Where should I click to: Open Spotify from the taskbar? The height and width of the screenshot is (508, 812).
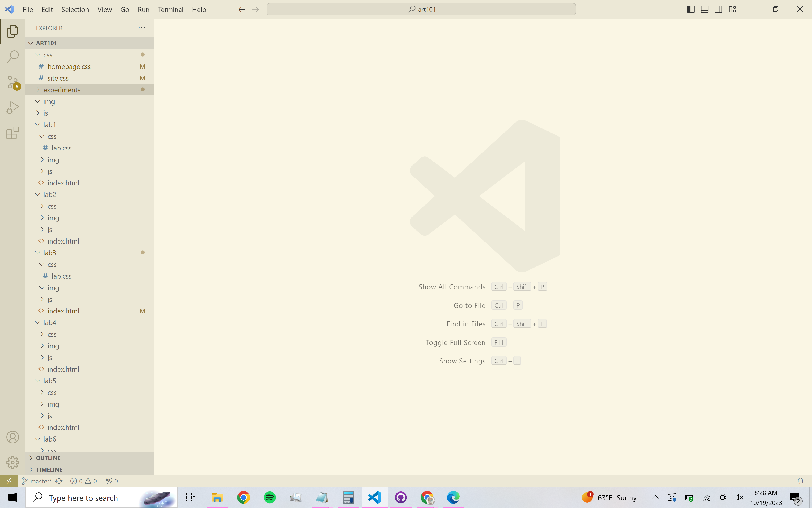tap(270, 498)
